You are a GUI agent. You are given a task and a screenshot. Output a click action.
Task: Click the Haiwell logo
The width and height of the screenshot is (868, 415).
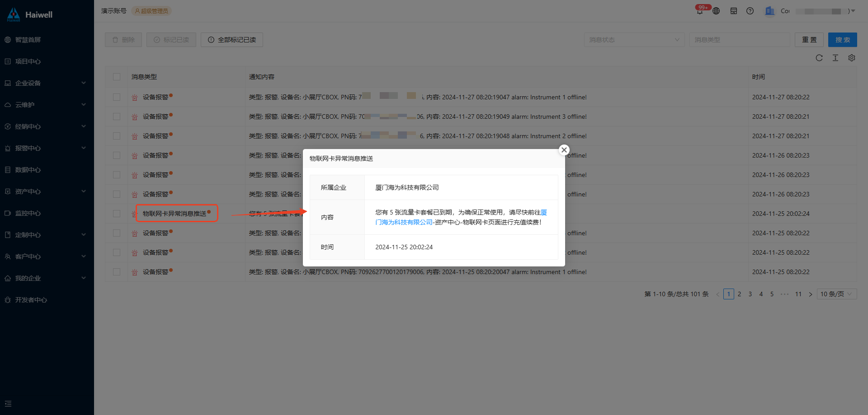tap(30, 14)
